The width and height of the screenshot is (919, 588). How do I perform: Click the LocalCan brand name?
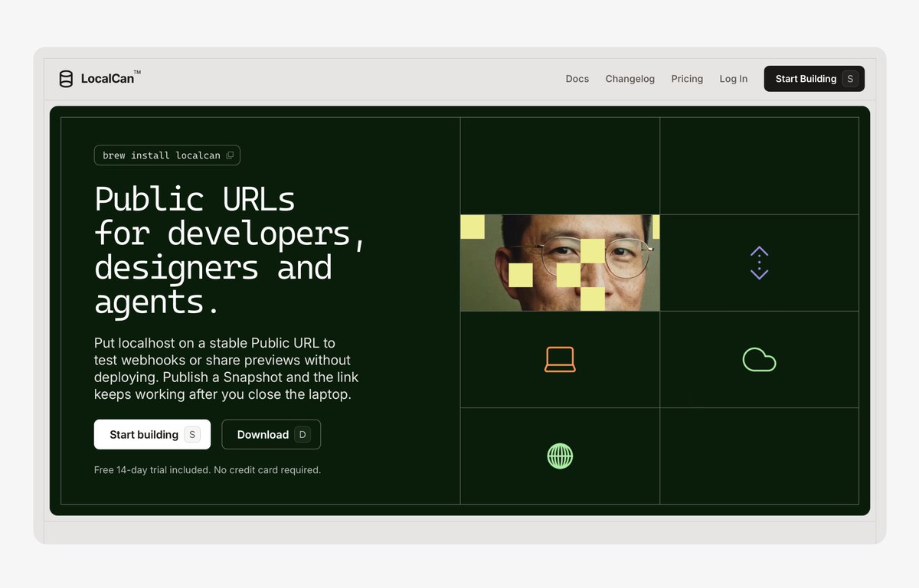coord(111,78)
